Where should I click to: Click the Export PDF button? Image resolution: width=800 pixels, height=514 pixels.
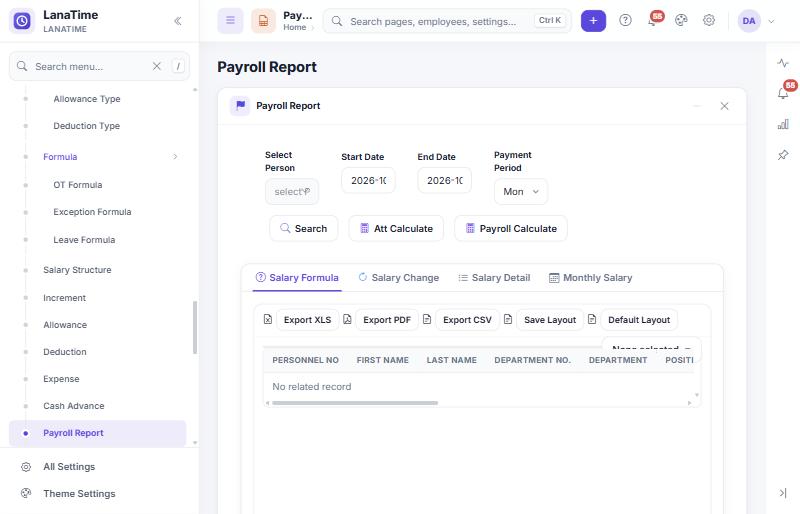[387, 320]
